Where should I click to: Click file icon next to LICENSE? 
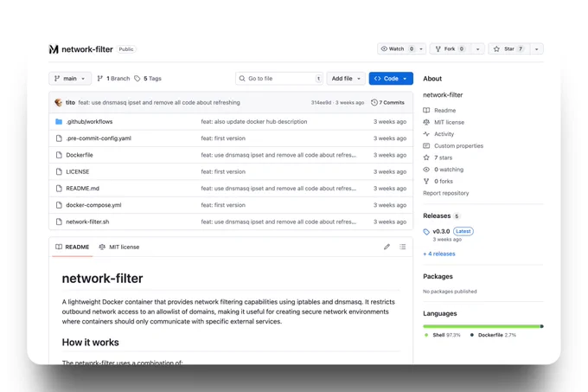coord(59,172)
